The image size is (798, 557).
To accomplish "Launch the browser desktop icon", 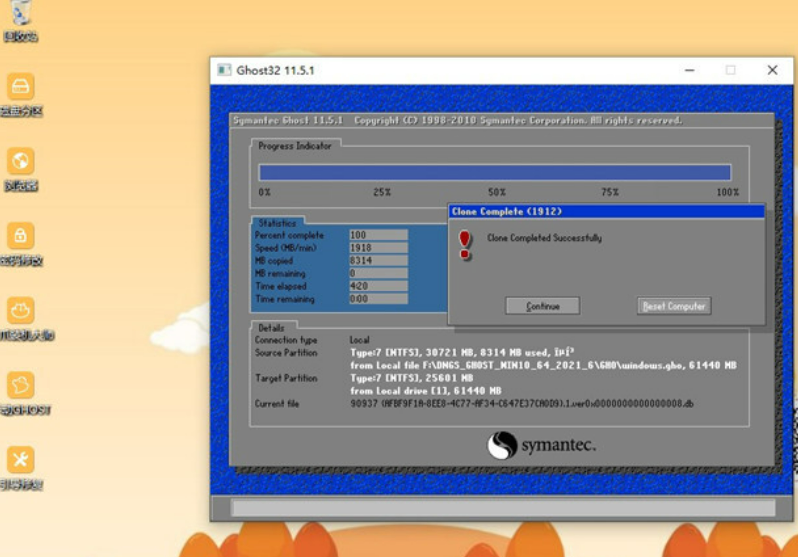I will tap(21, 161).
